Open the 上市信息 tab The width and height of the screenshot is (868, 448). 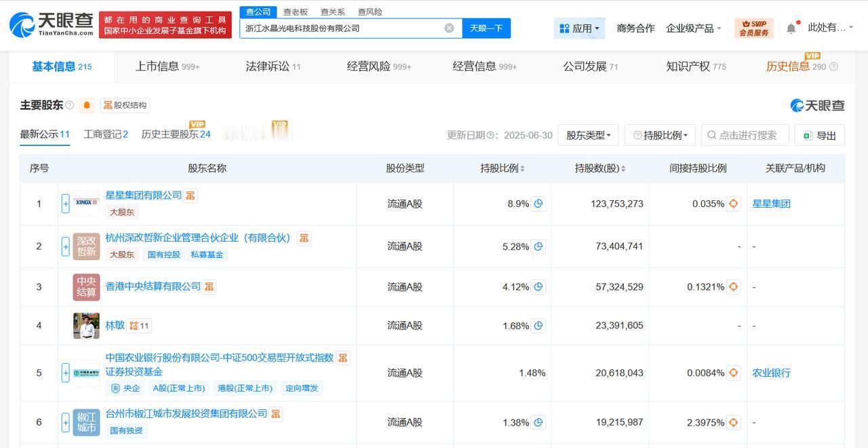click(167, 67)
